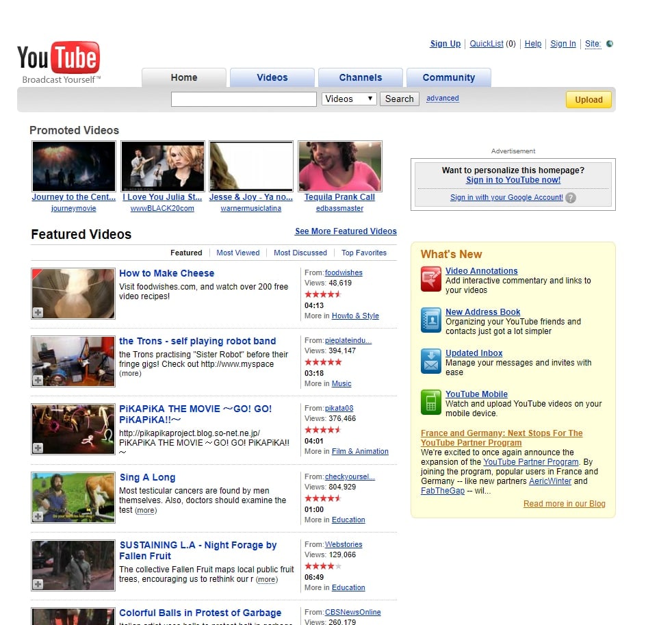This screenshot has height=625, width=672.
Task: Click See More Featured Videos
Action: coord(346,231)
